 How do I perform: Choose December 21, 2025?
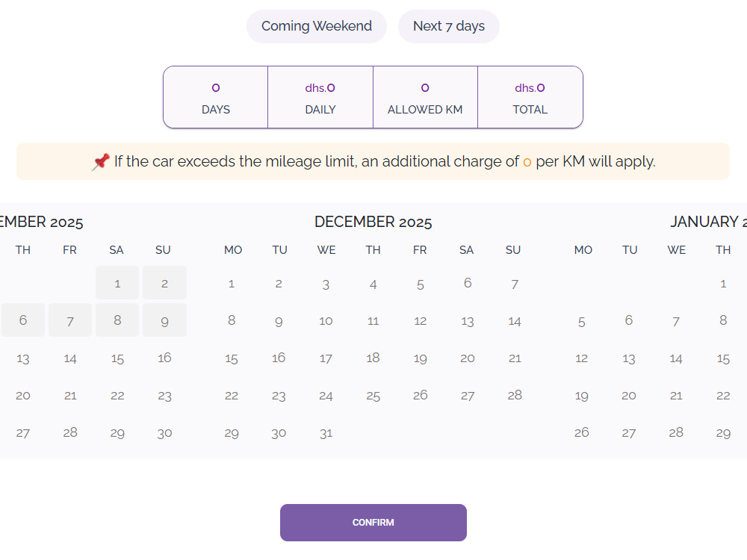[515, 358]
